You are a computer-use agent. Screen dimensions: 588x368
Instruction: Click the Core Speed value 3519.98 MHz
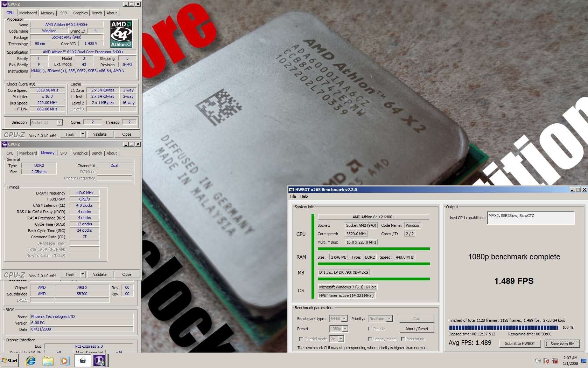(47, 90)
